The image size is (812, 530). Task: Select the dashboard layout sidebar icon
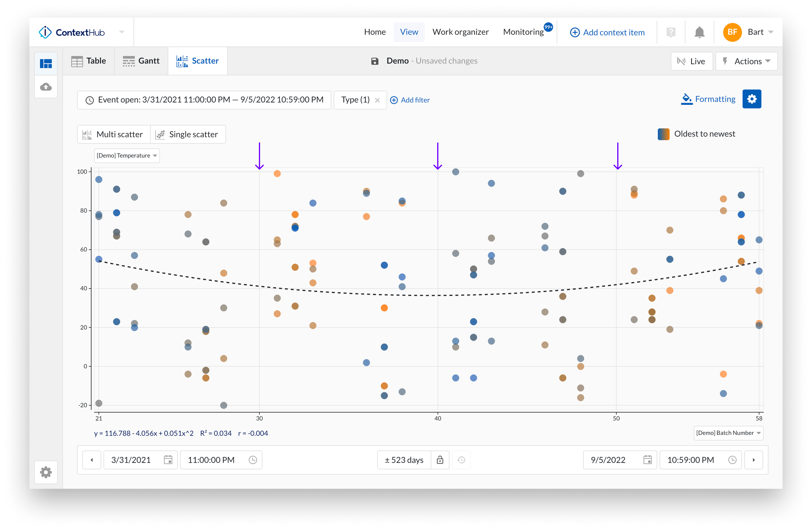coord(46,64)
